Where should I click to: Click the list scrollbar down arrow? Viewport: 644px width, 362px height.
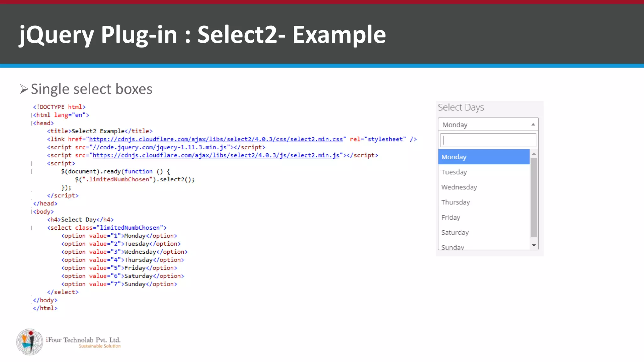tap(534, 245)
